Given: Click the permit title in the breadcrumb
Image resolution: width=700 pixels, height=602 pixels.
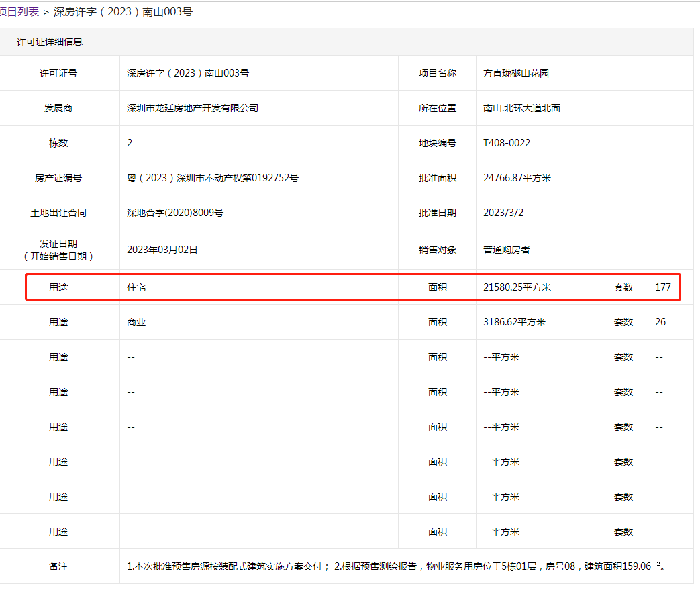Looking at the screenshot, I should [x=123, y=11].
